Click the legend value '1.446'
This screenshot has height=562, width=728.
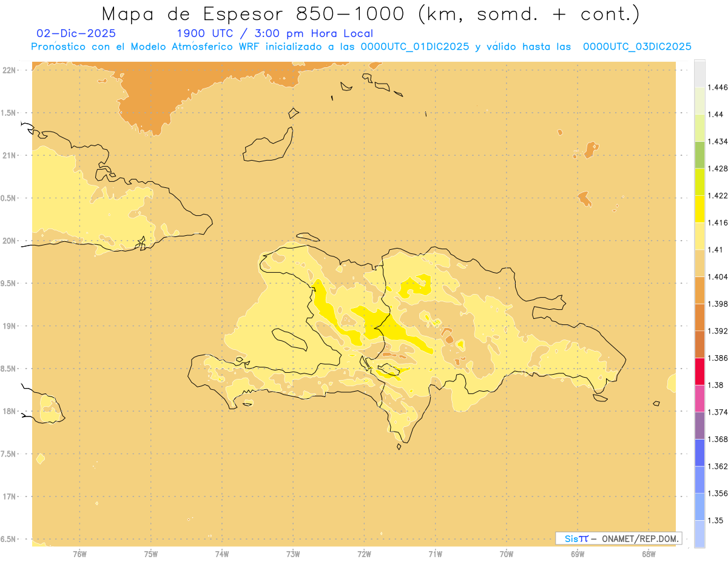pyautogui.click(x=718, y=87)
